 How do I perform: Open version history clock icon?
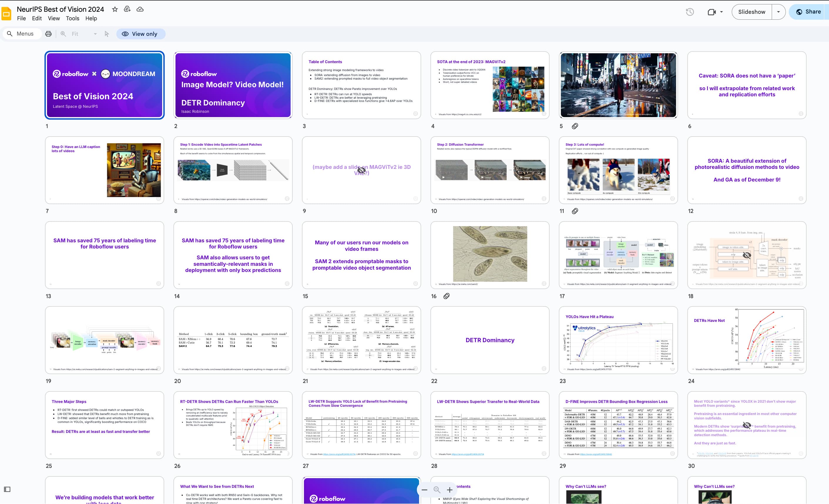point(690,12)
